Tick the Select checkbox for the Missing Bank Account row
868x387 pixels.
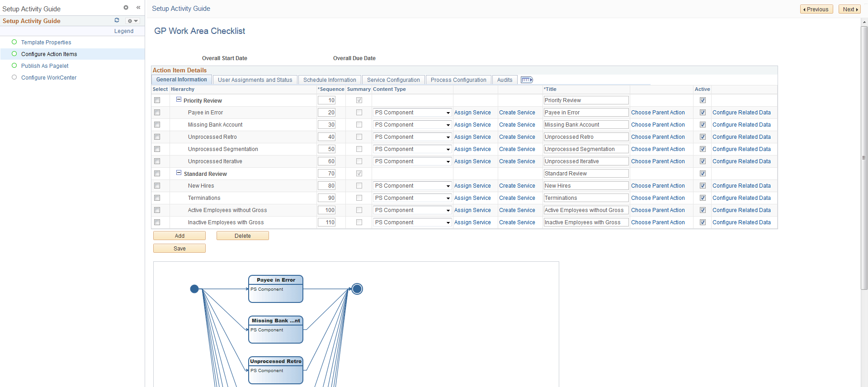tap(157, 125)
